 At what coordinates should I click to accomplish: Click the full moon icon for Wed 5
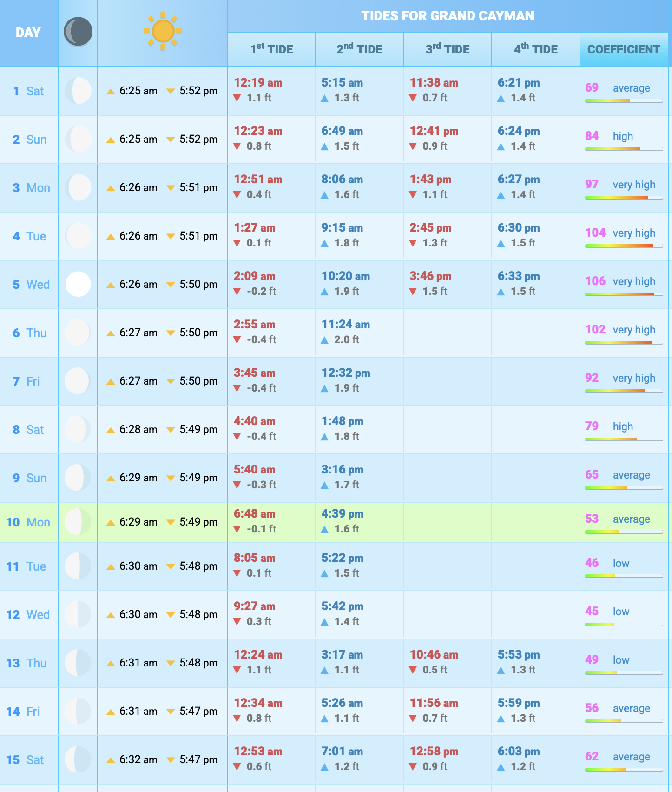[78, 284]
